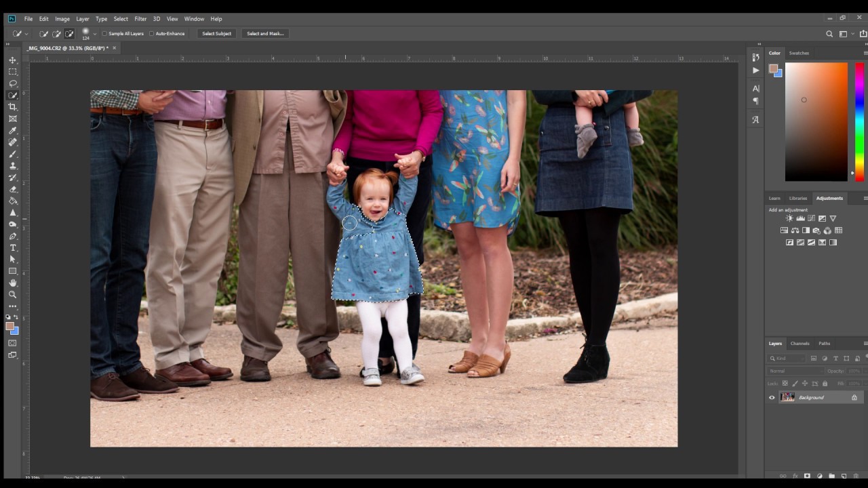Image resolution: width=868 pixels, height=488 pixels.
Task: Enable Auto-Enhance checkbox
Action: point(152,33)
